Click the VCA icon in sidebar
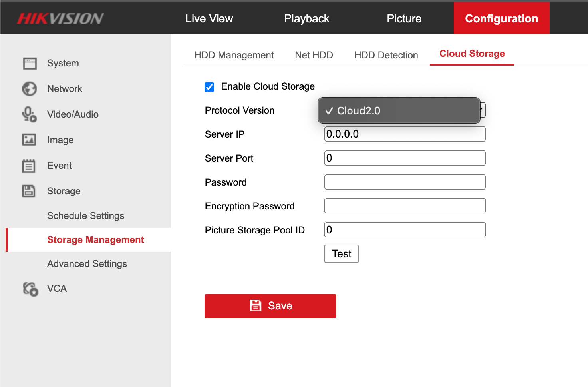 [x=30, y=289]
